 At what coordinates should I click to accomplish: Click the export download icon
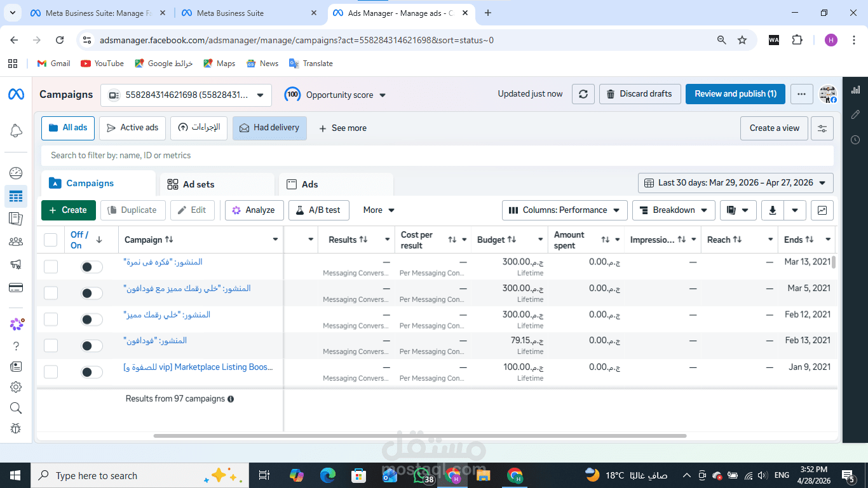click(x=773, y=210)
